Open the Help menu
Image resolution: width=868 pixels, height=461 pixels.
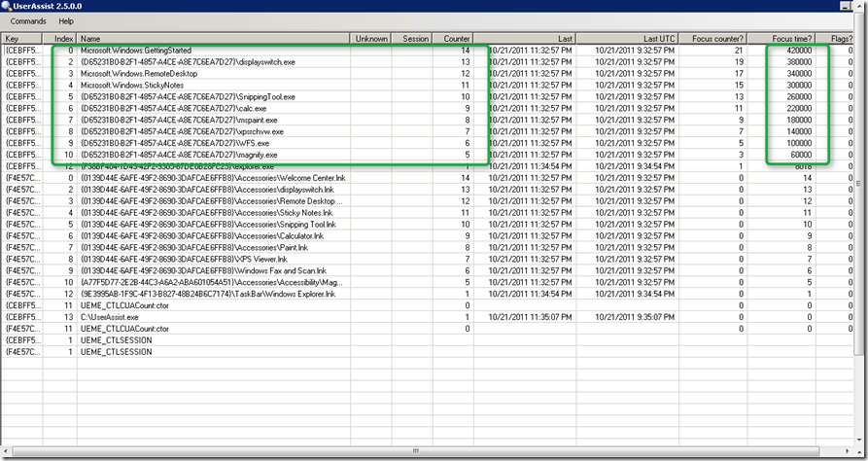(x=66, y=21)
